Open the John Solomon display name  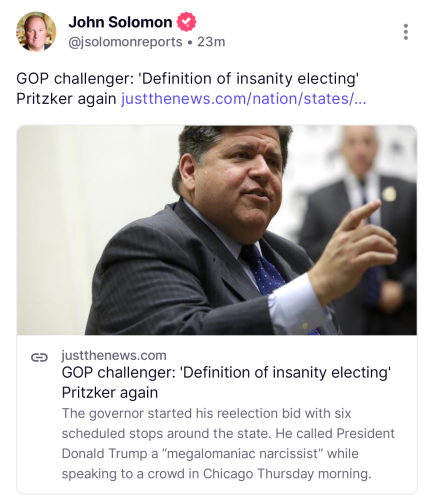click(x=120, y=22)
